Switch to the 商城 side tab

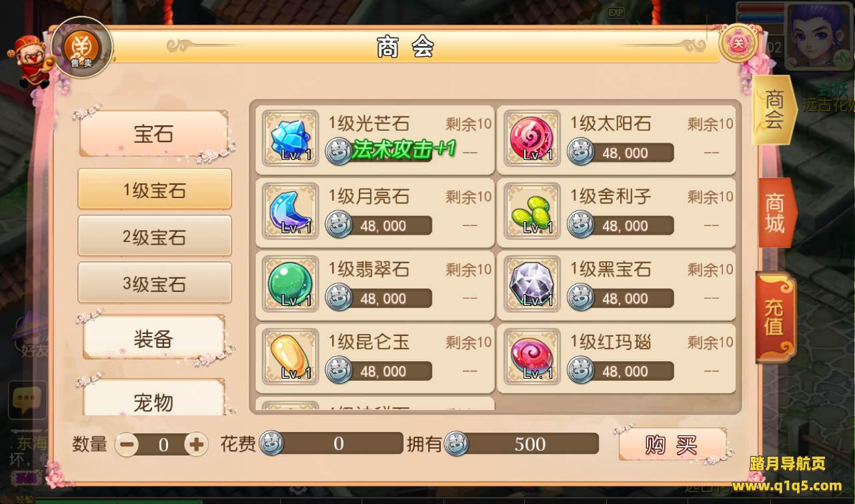pos(776,213)
